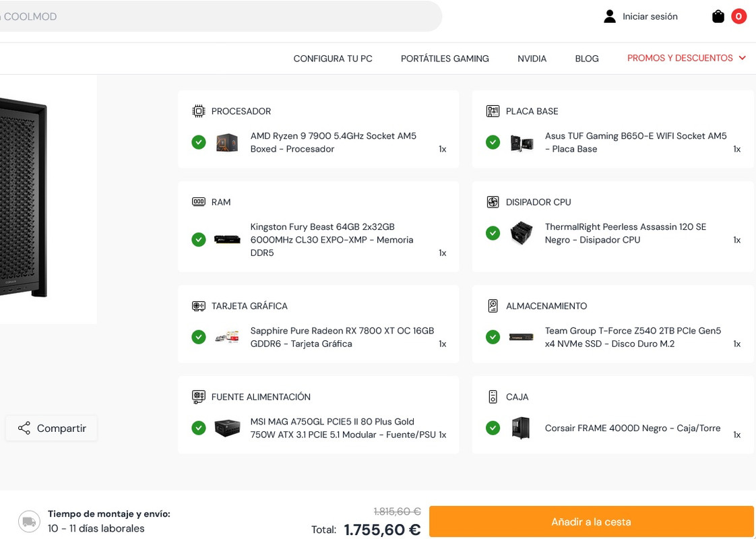Click the user account silhouette icon
The height and width of the screenshot is (539, 756).
[609, 16]
